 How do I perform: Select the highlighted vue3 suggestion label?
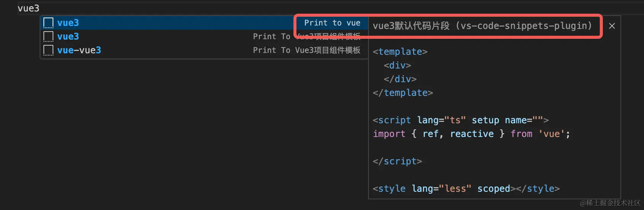point(68,23)
